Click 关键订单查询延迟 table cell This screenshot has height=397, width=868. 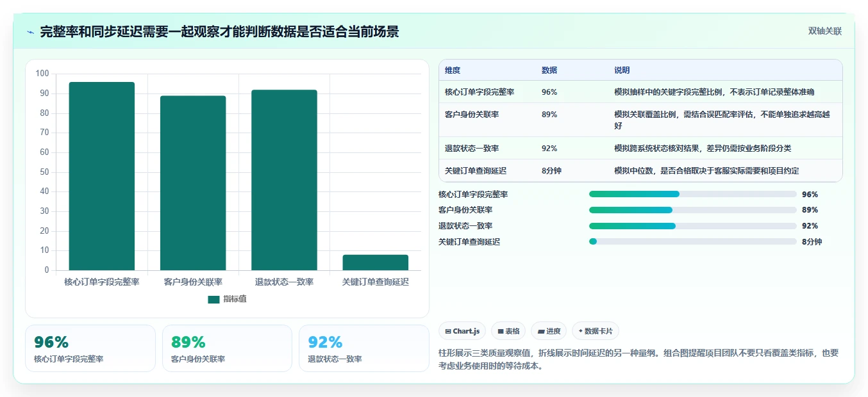(x=476, y=171)
